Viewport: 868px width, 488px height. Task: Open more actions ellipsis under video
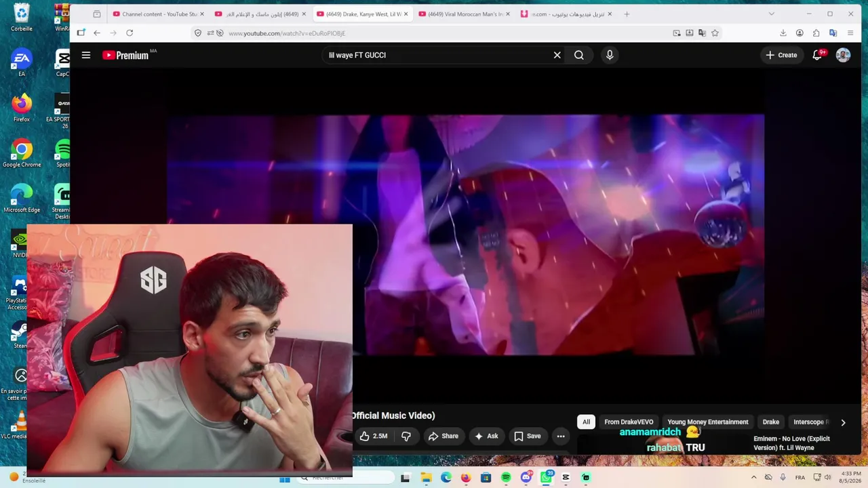pos(561,436)
